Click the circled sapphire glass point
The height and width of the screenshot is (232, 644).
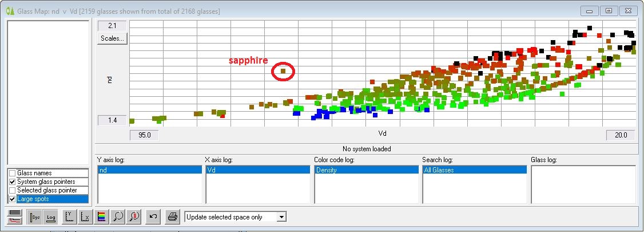[x=283, y=71]
